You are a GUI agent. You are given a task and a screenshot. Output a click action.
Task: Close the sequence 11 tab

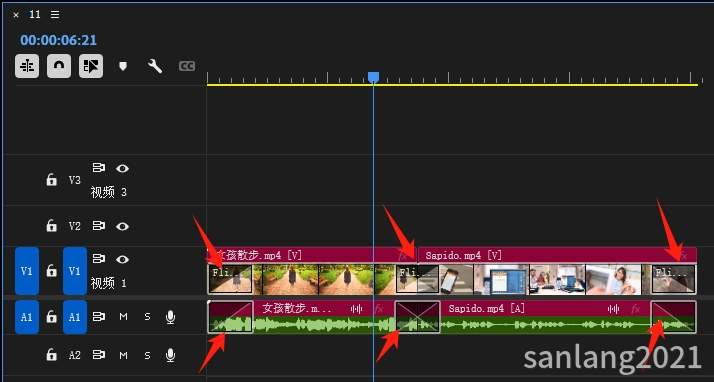pos(16,15)
